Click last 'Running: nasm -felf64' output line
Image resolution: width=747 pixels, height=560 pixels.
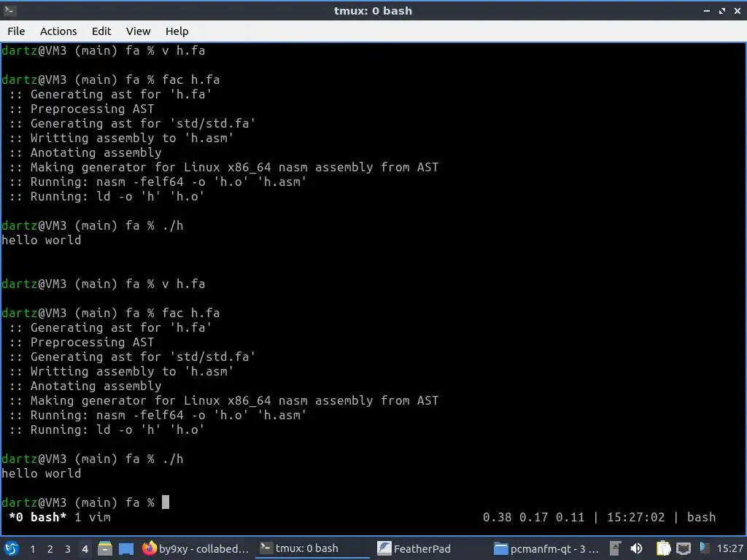[158, 415]
